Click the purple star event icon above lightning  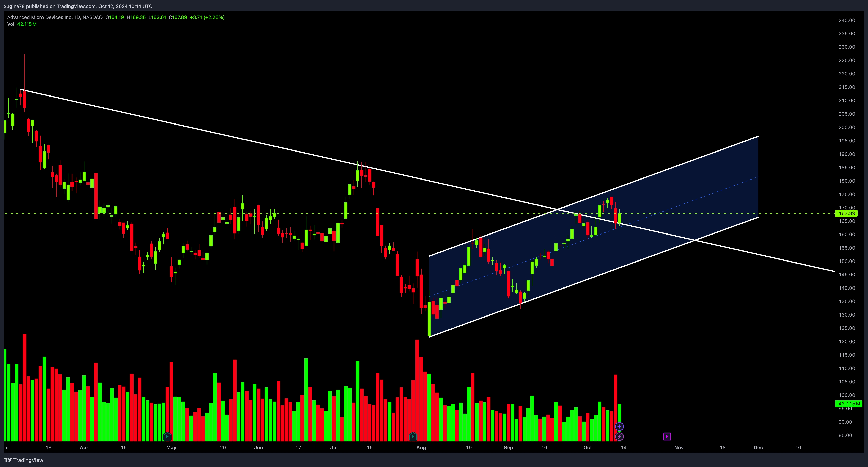point(619,427)
